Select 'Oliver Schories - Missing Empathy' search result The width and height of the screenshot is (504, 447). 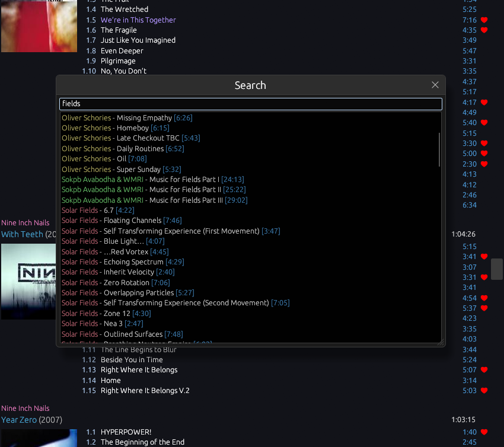(127, 118)
